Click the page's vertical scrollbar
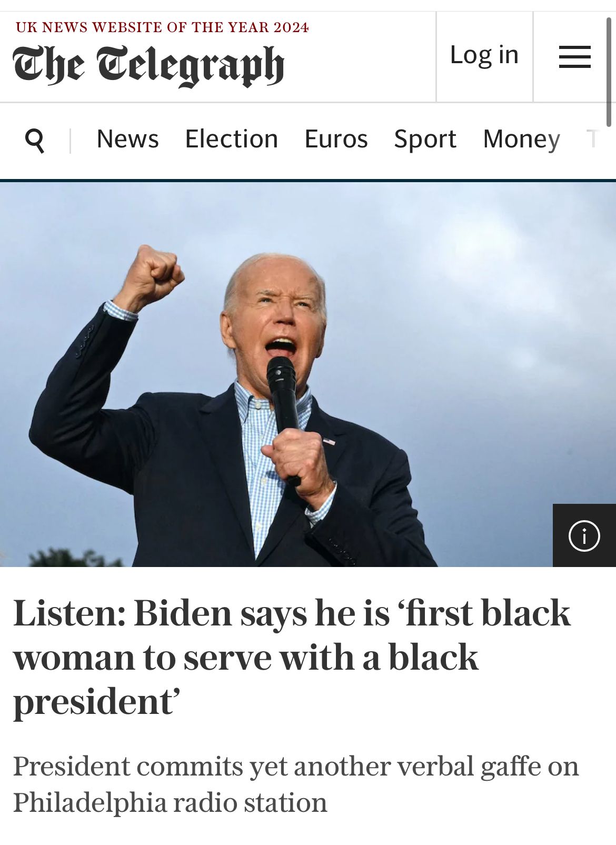Viewport: 616px width, 845px height. [609, 72]
